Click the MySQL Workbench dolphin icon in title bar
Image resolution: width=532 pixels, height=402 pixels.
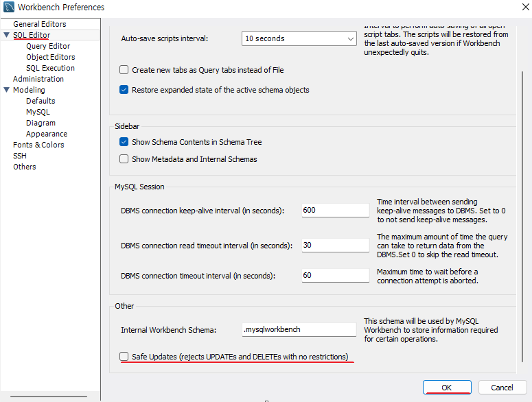(8, 7)
